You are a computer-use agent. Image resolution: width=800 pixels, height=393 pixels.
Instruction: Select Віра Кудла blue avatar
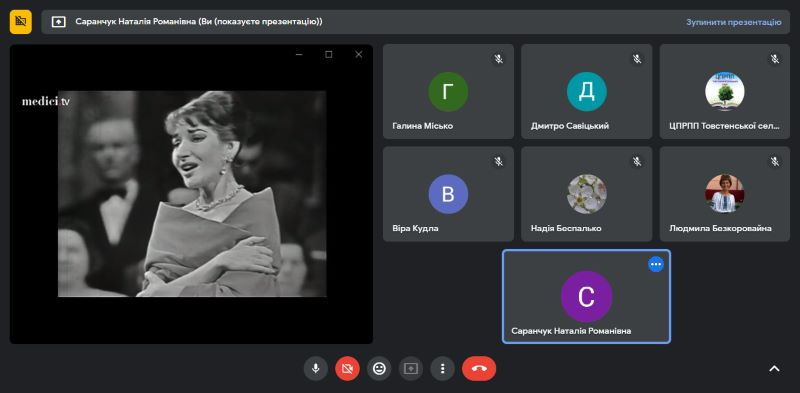(x=448, y=194)
